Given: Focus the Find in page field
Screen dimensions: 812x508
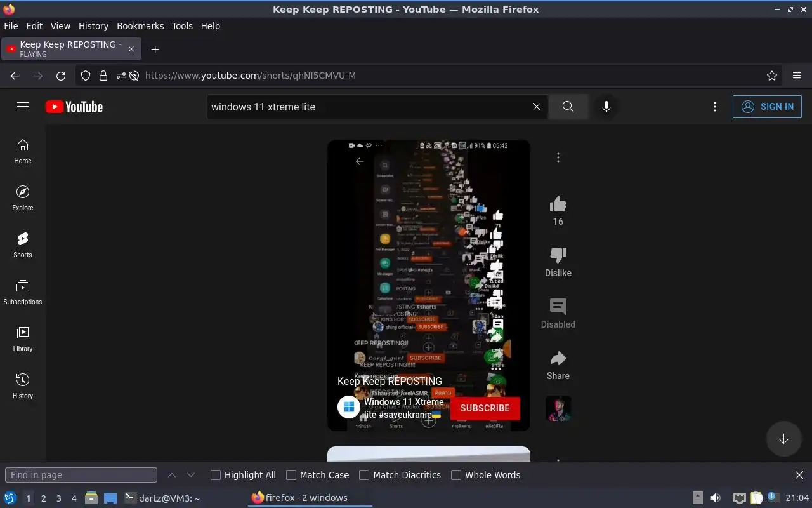Looking at the screenshot, I should (x=81, y=475).
